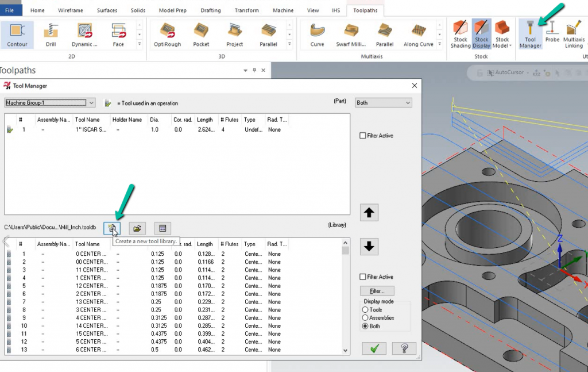Switch to the View tab

click(313, 10)
